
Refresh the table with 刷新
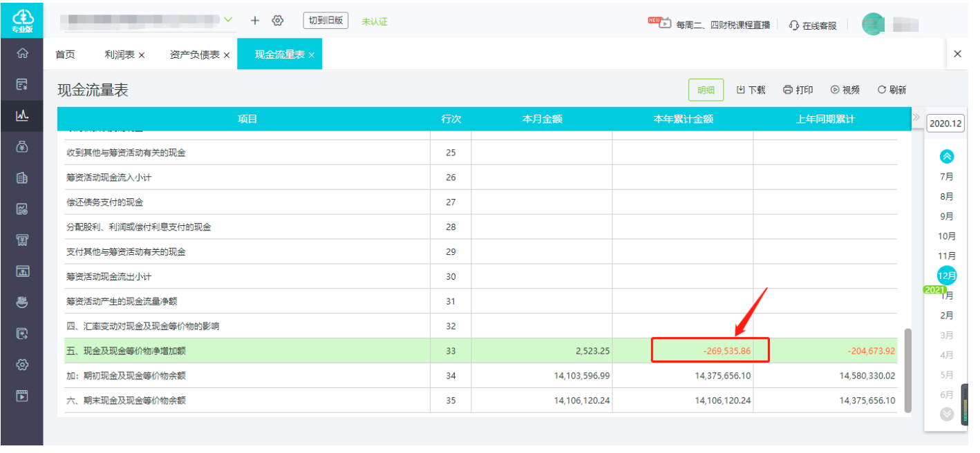[892, 90]
